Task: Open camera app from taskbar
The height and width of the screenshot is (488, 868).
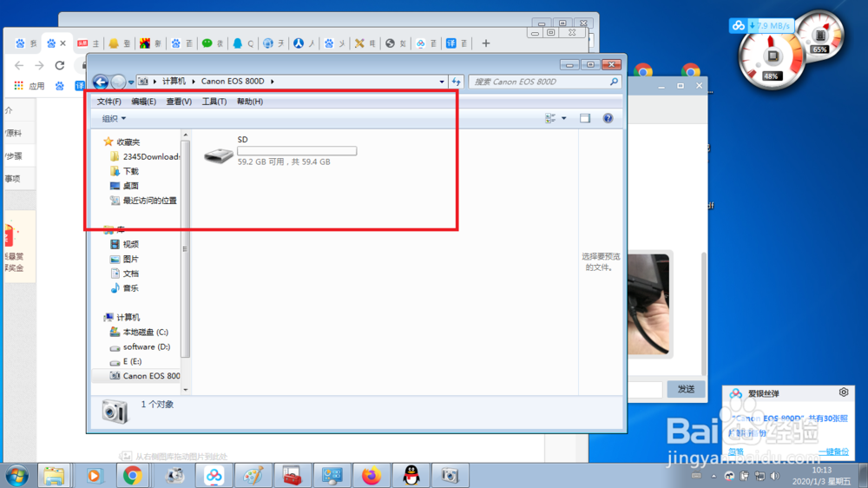Action: pos(450,475)
